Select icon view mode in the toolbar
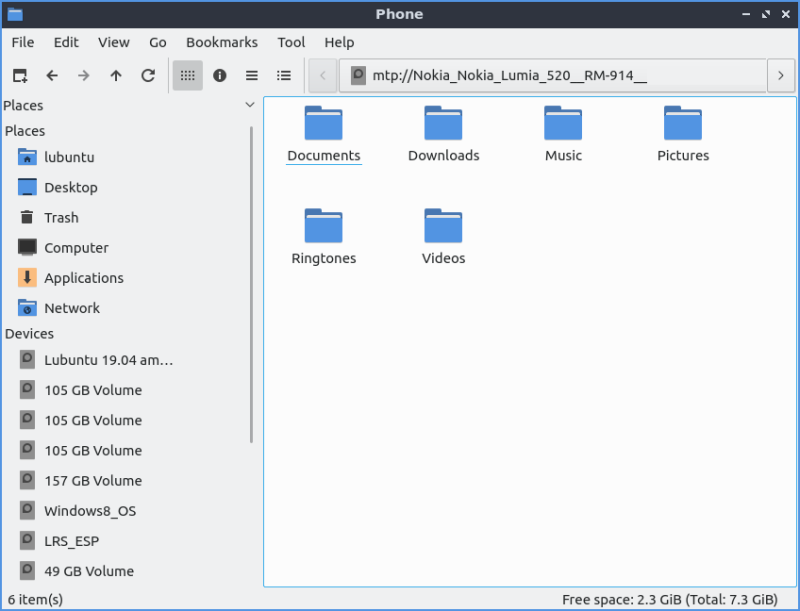The width and height of the screenshot is (800, 611). tap(187, 75)
